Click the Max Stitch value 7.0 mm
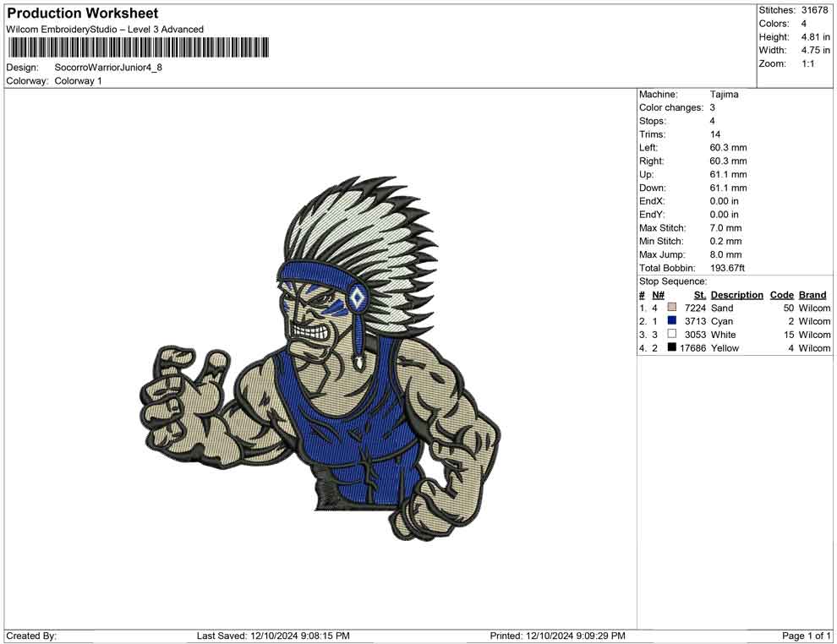The image size is (837, 644). click(726, 228)
